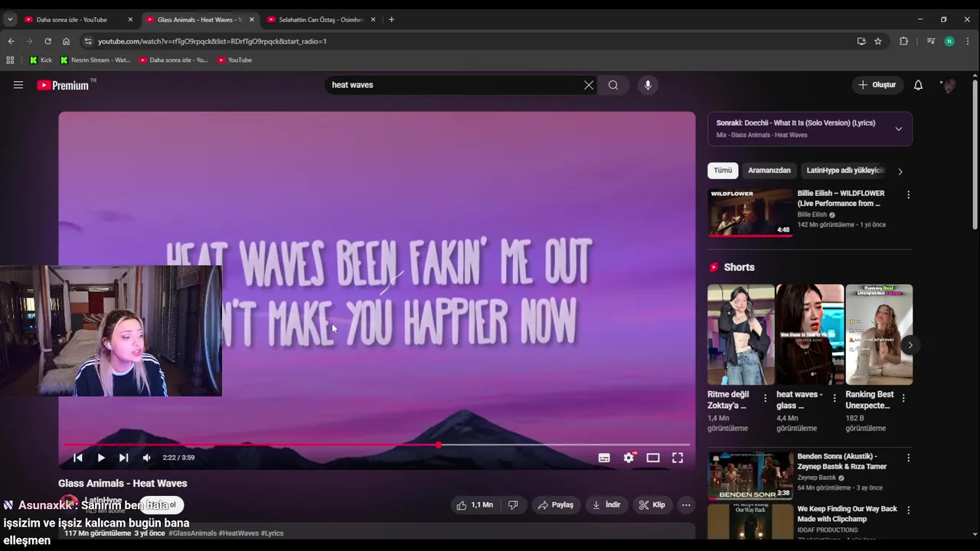Open heat waves - glass short

810,334
